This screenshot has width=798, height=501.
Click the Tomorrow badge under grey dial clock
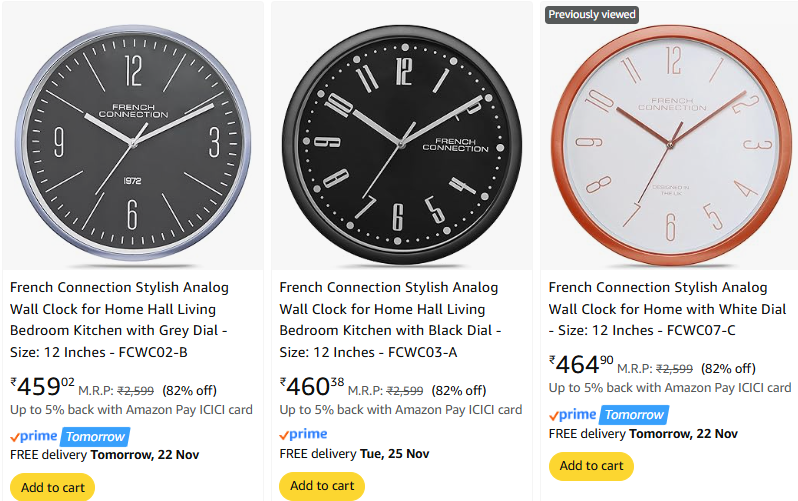click(x=96, y=436)
